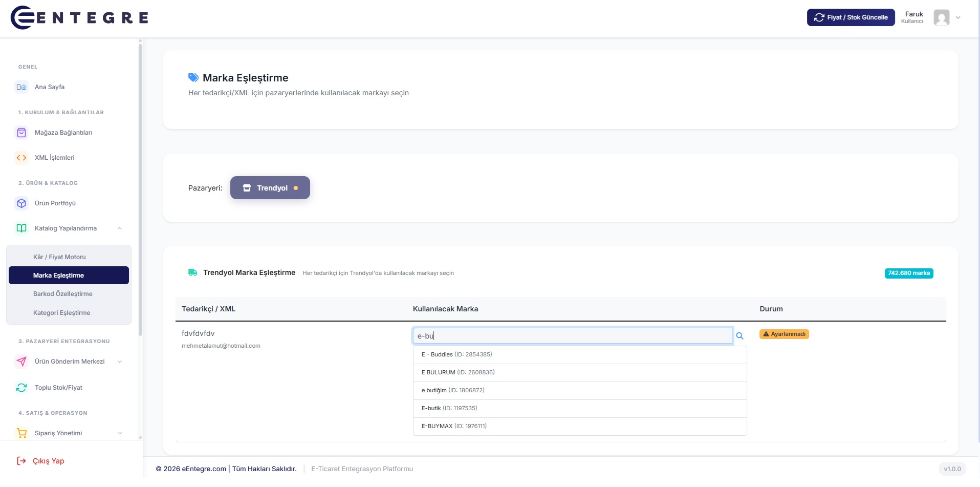Click the Fiyat / Stok Güncelle button

pos(851,17)
